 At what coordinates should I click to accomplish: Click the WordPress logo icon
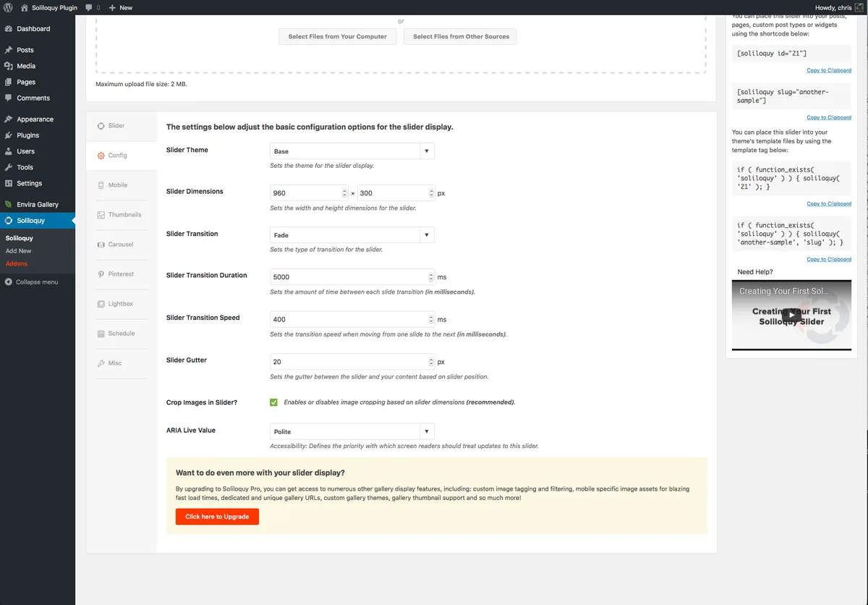(x=8, y=7)
